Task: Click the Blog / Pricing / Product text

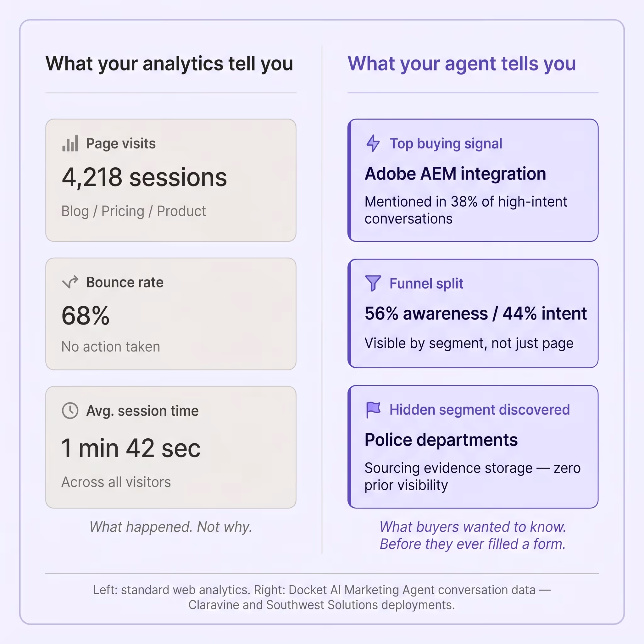Action: [x=134, y=211]
